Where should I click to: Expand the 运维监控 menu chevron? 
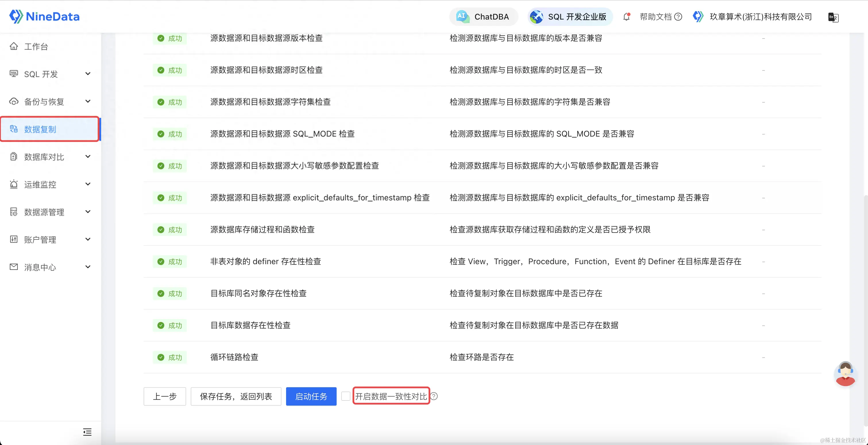pos(88,184)
